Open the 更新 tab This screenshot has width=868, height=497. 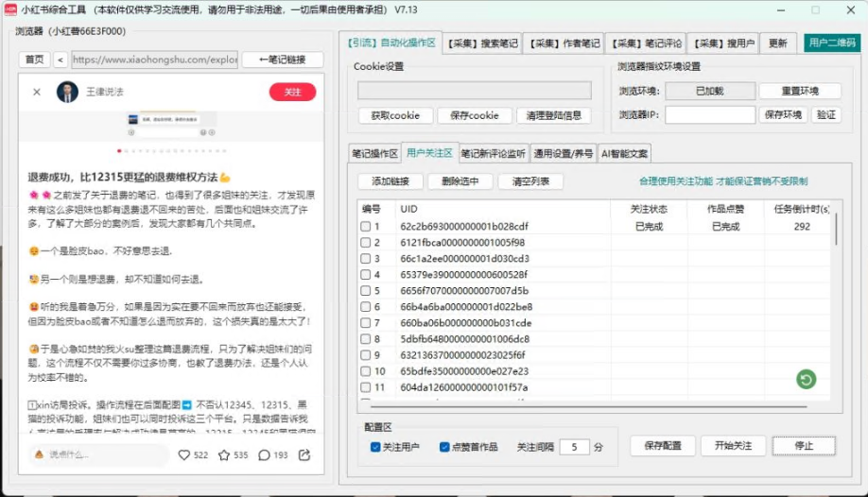[778, 43]
